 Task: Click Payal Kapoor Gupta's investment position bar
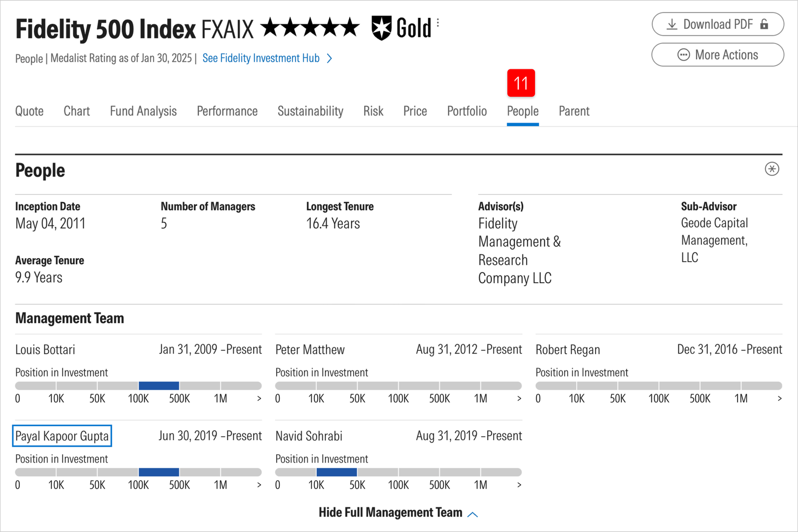139,472
